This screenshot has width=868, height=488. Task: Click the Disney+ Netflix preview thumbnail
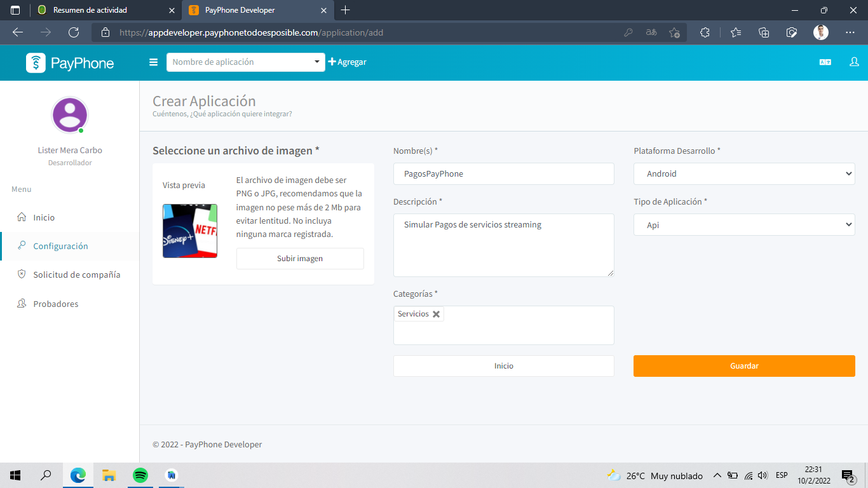[189, 231]
